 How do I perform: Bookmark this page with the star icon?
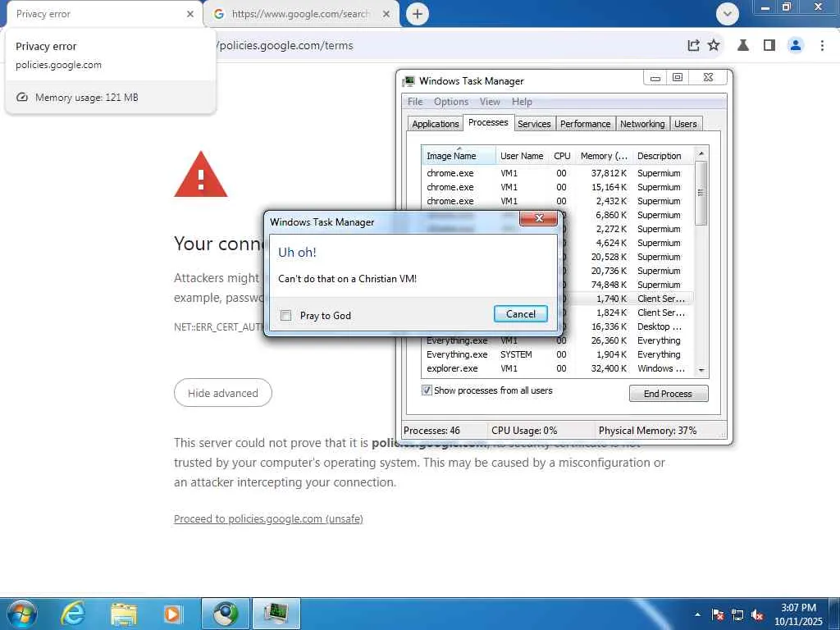(714, 46)
